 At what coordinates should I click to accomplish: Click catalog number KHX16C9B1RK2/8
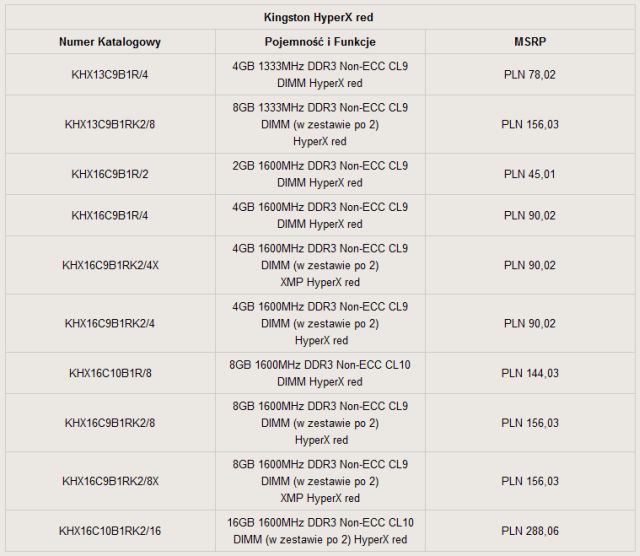110,423
